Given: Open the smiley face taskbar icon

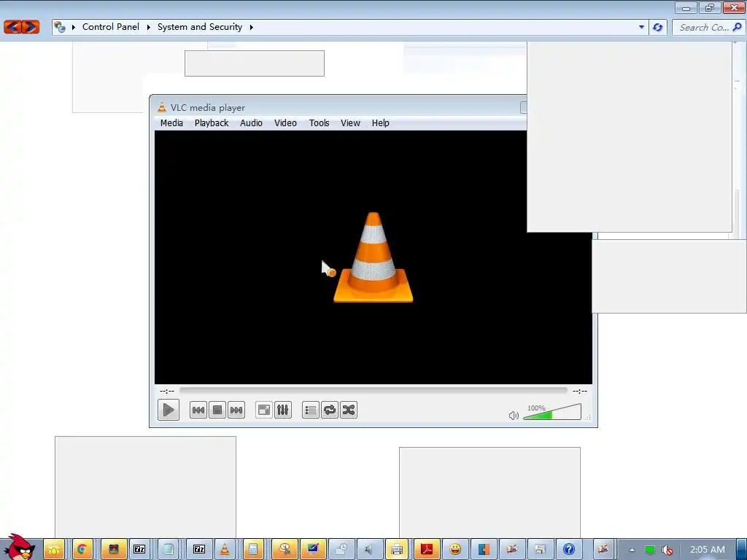Looking at the screenshot, I should point(455,550).
